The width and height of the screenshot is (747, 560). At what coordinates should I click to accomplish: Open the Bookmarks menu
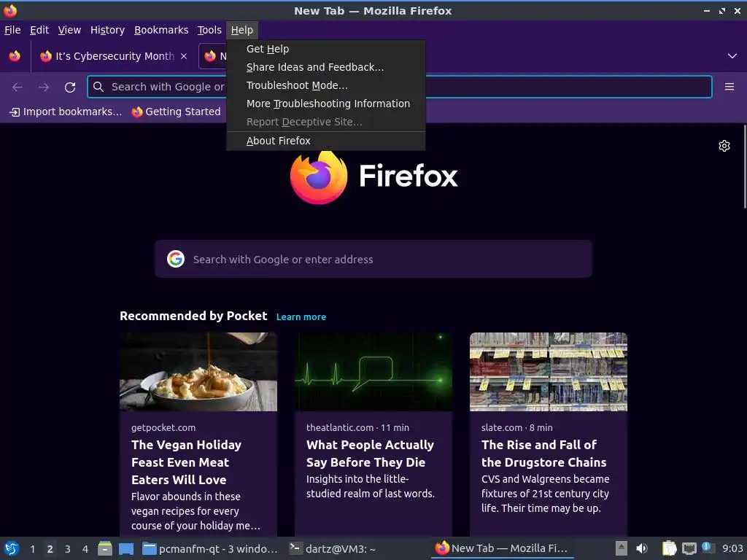[161, 30]
